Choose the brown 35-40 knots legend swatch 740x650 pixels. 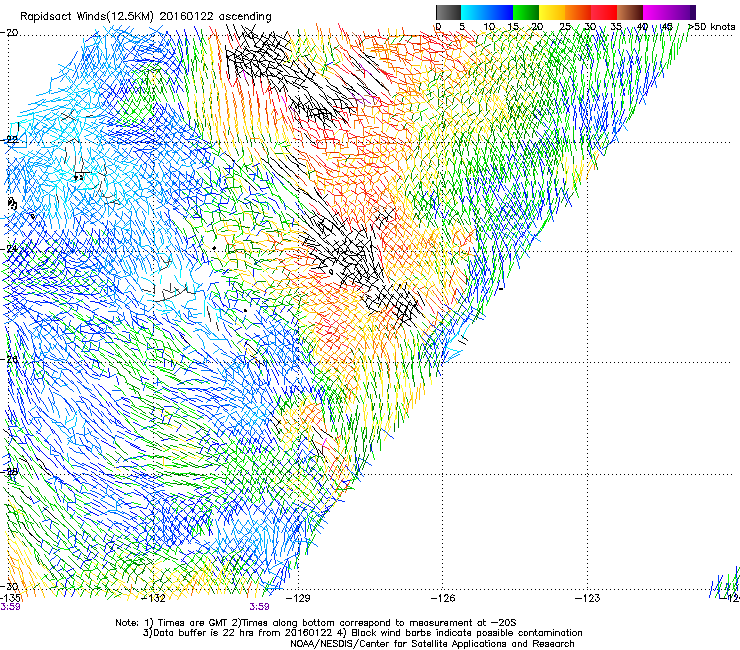point(630,12)
